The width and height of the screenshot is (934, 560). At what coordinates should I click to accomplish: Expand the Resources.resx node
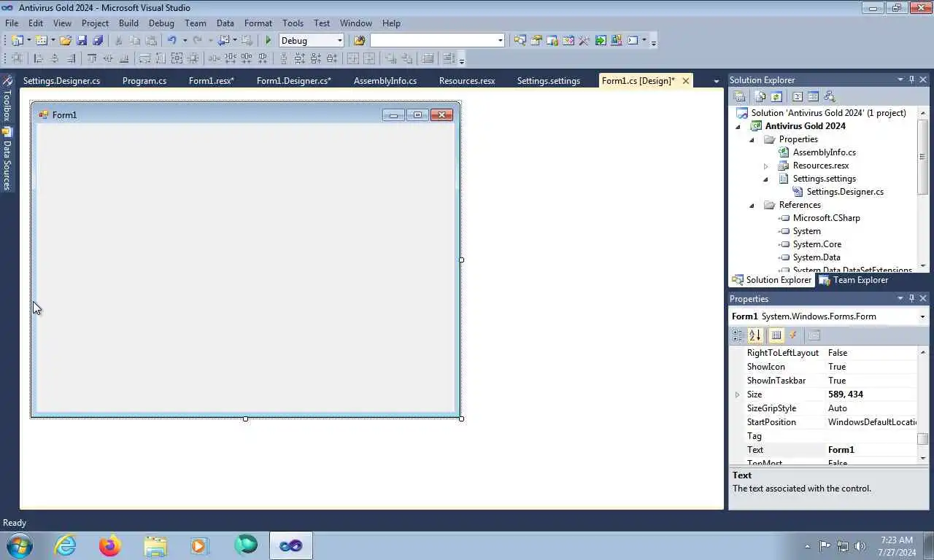coord(765,166)
